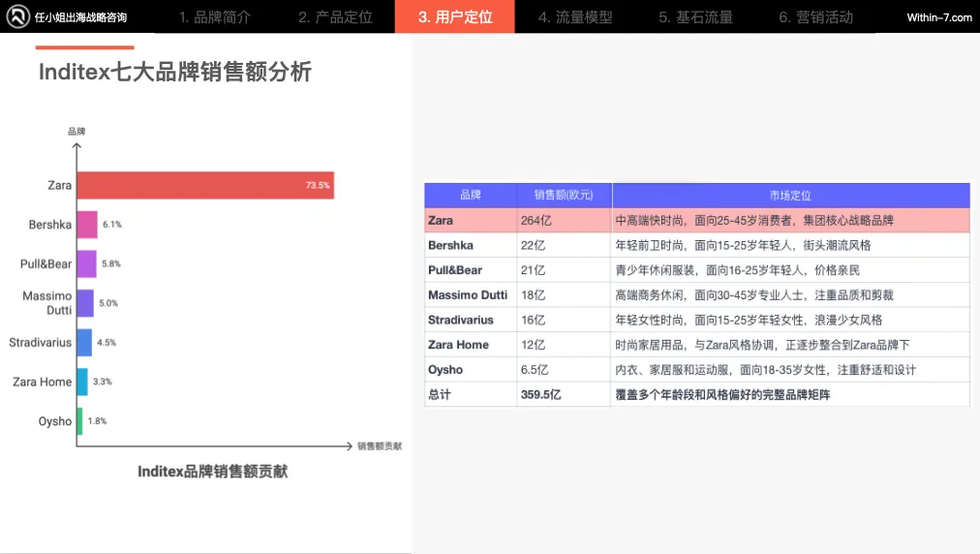Click the 1.8% Oysho percentage label
Viewport: 980px width, 554px height.
98,420
